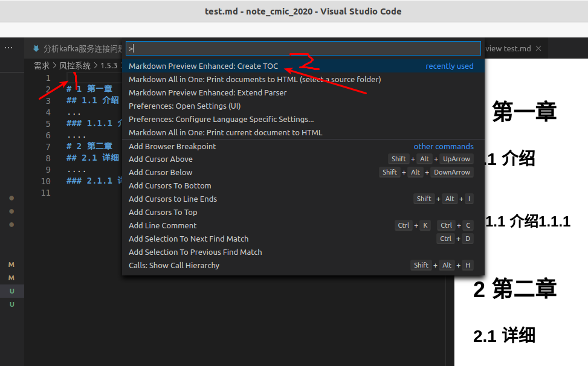Screen dimensions: 588x366
Task: Select Configure Language Specific Settings command
Action: pos(303,119)
